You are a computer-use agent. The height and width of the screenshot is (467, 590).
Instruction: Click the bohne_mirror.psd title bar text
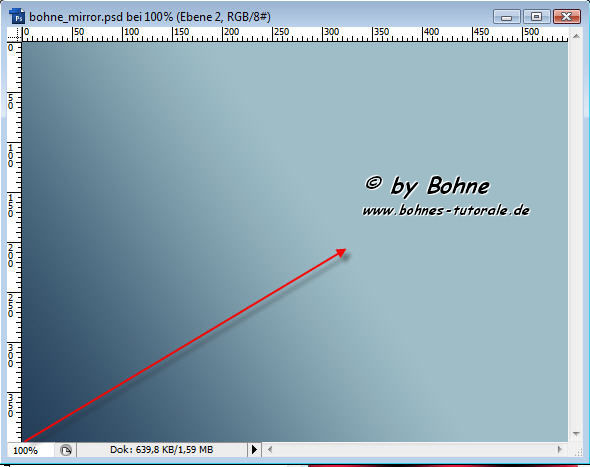(x=150, y=17)
